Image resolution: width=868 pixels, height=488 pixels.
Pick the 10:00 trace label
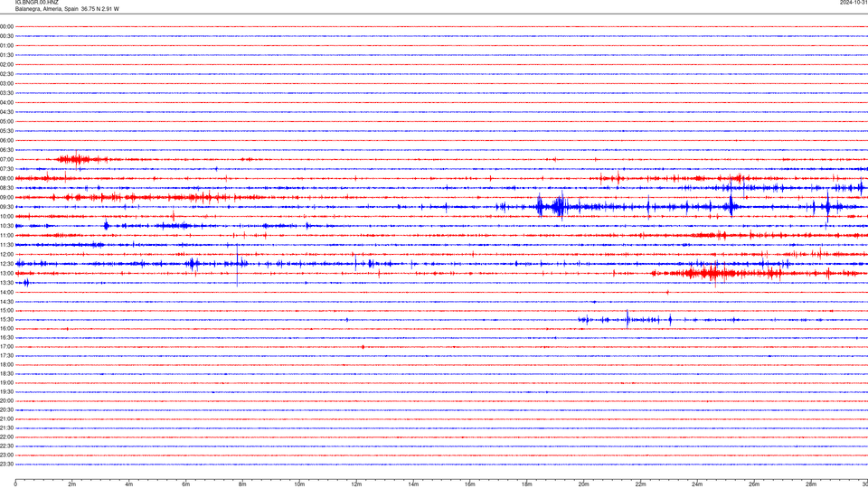(6, 216)
